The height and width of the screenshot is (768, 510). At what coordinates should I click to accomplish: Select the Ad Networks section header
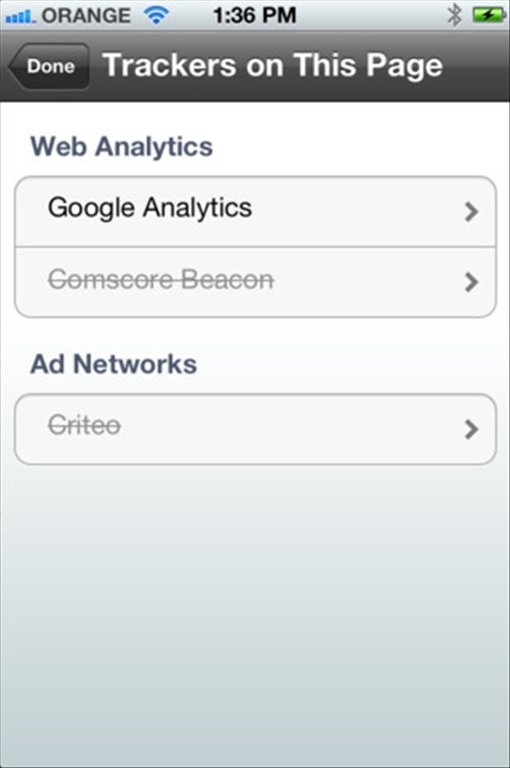[114, 364]
